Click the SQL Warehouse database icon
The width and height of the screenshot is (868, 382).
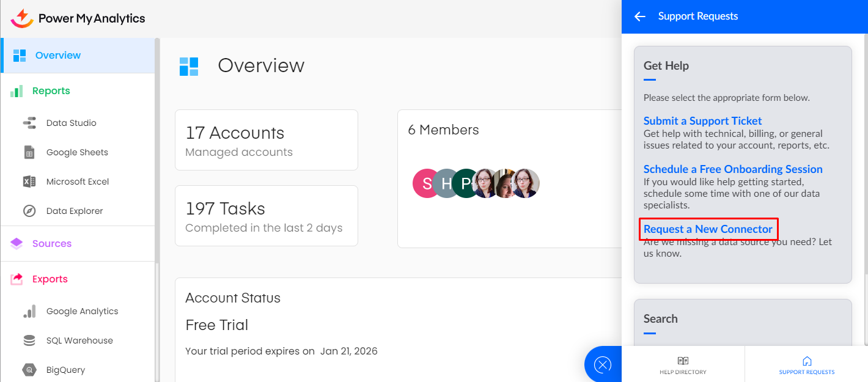click(29, 340)
